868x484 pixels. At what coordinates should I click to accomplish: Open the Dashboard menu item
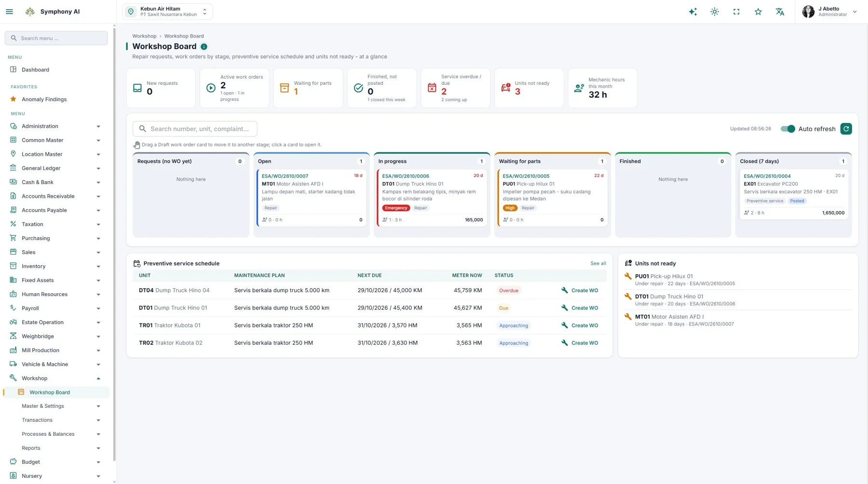[x=55, y=70]
